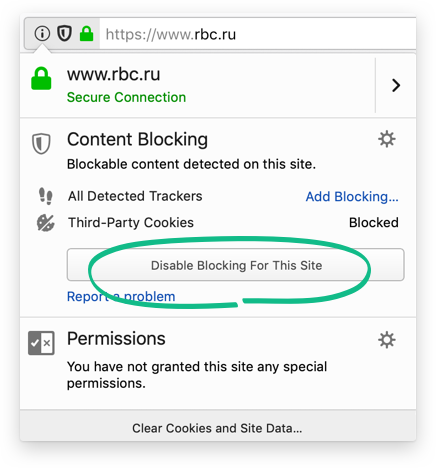The height and width of the screenshot is (468, 436).
Task: Click Disable Blocking For This Site
Action: [x=236, y=265]
